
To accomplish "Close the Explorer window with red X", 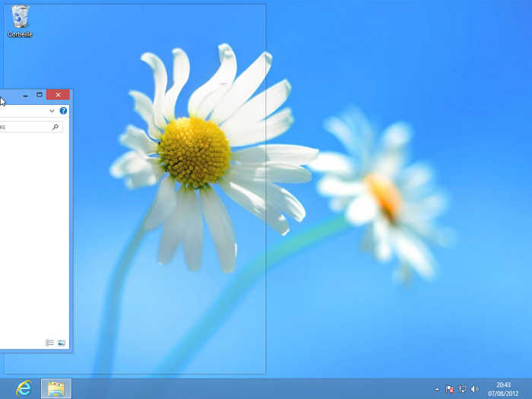I will [x=58, y=95].
